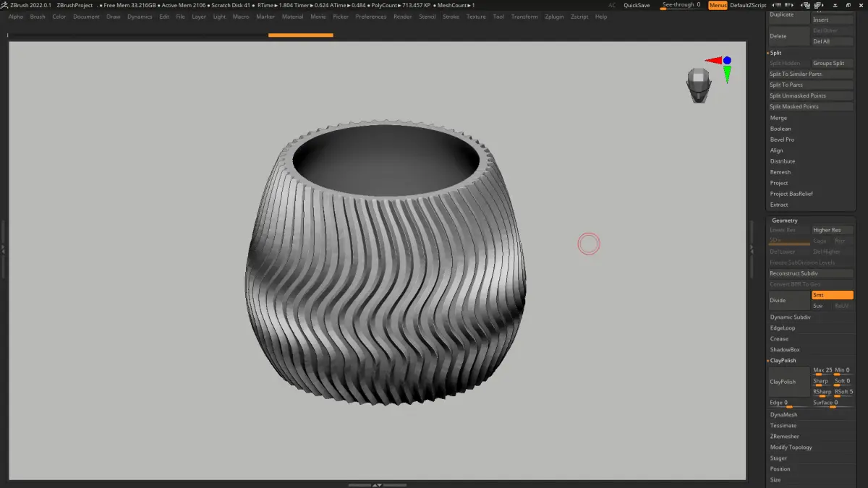Adjust the ClayPolish Max slider
The height and width of the screenshot is (488, 868).
[x=822, y=371]
